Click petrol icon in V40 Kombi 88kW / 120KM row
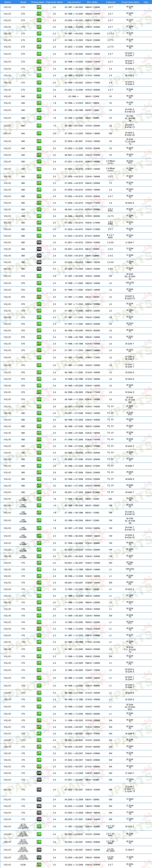Image resolution: width=152 pixels, height=868 pixels. (39, 499)
